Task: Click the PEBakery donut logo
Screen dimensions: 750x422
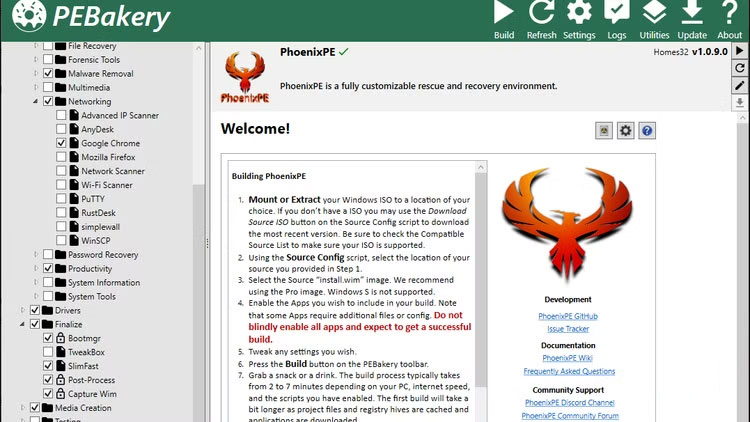Action: (29, 15)
